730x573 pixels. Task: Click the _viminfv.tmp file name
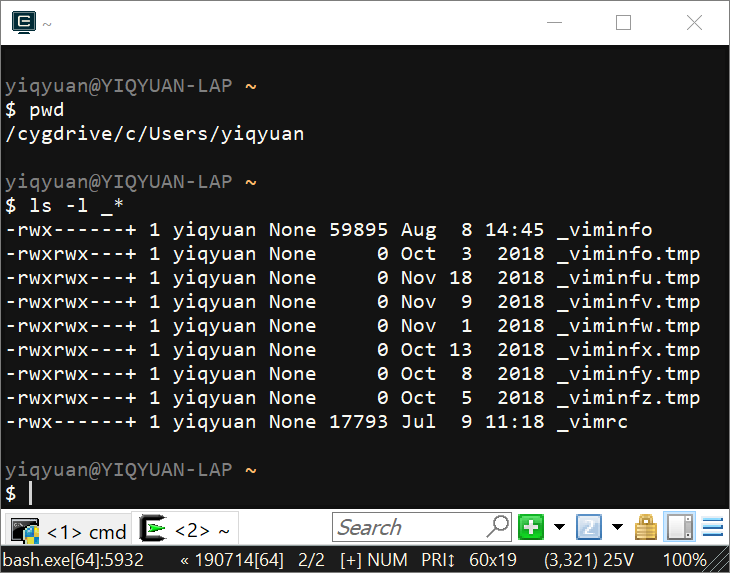(x=629, y=302)
